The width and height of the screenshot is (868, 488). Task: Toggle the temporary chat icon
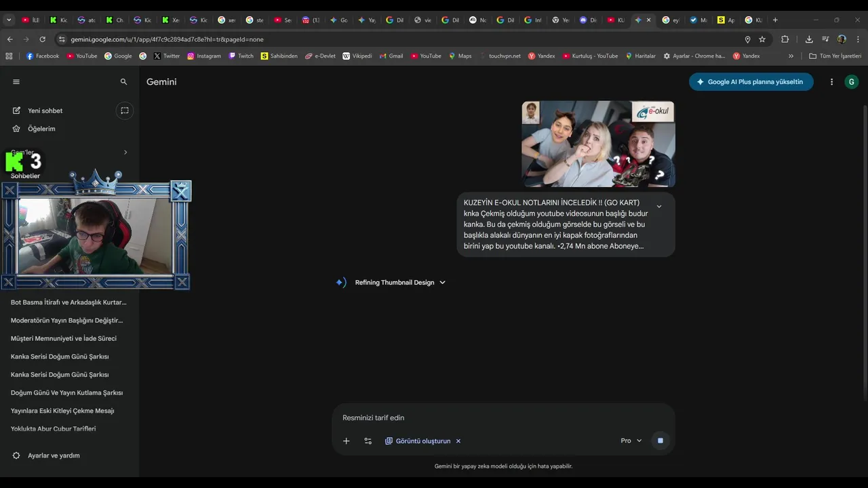click(125, 110)
